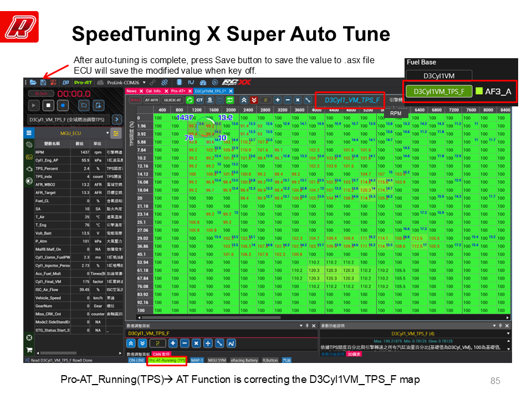
Task: Click the S icon in map toolbar
Action: pos(210,100)
